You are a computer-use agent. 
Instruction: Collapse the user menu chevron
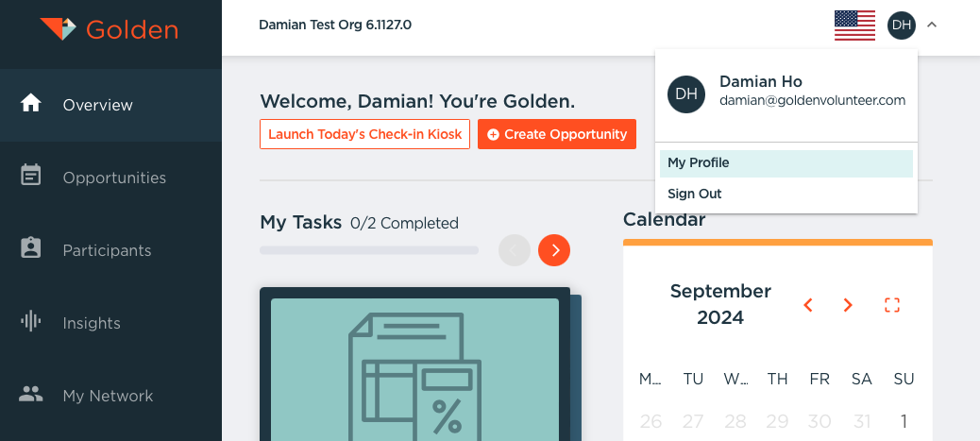(932, 25)
